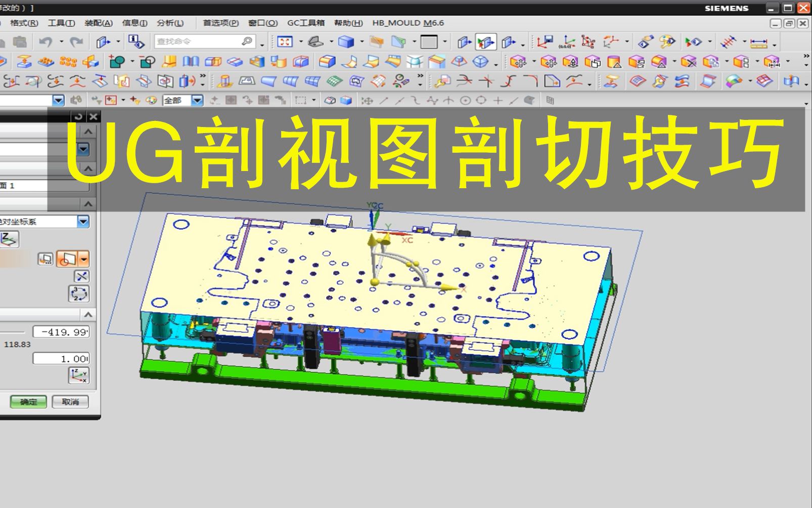Collapse the first dialog section chevron
This screenshot has height=508, width=812.
coord(88,132)
